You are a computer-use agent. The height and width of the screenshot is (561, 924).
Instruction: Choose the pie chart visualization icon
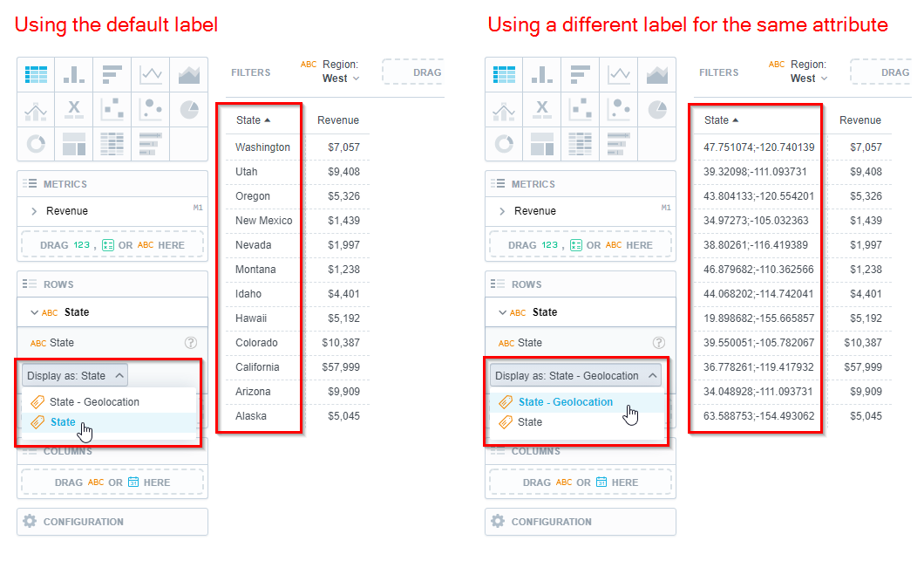(187, 108)
